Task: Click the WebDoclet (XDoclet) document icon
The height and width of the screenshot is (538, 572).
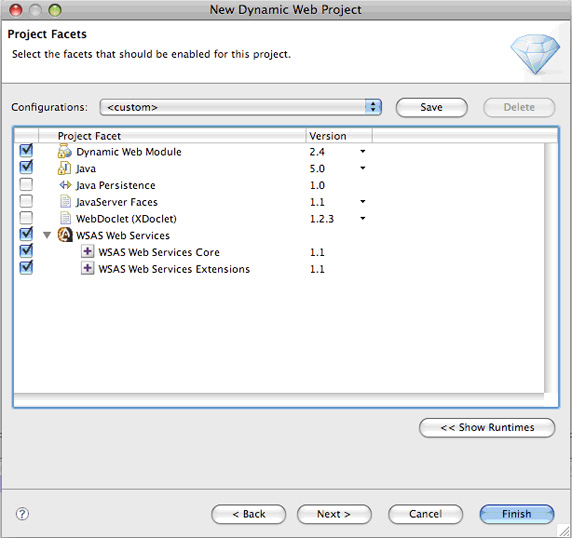Action: (65, 218)
